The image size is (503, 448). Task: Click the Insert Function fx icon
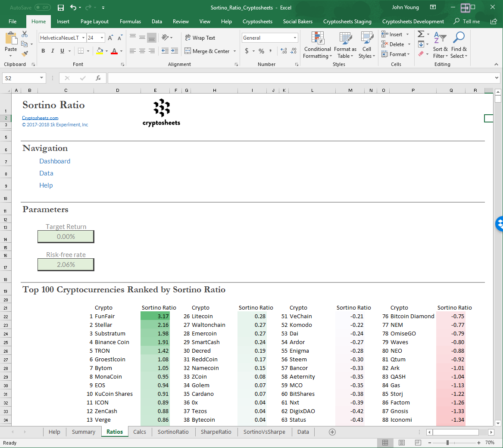[98, 78]
